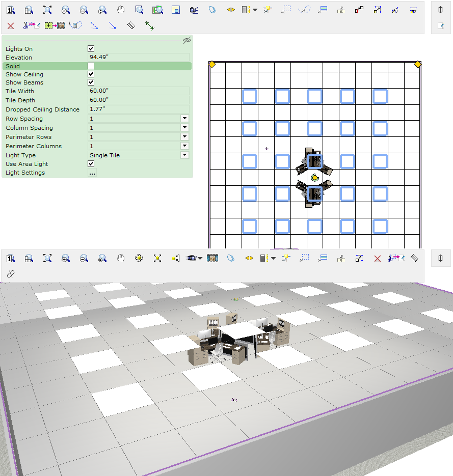453x476 pixels.
Task: Open the Row Spacing dropdown
Action: (185, 119)
